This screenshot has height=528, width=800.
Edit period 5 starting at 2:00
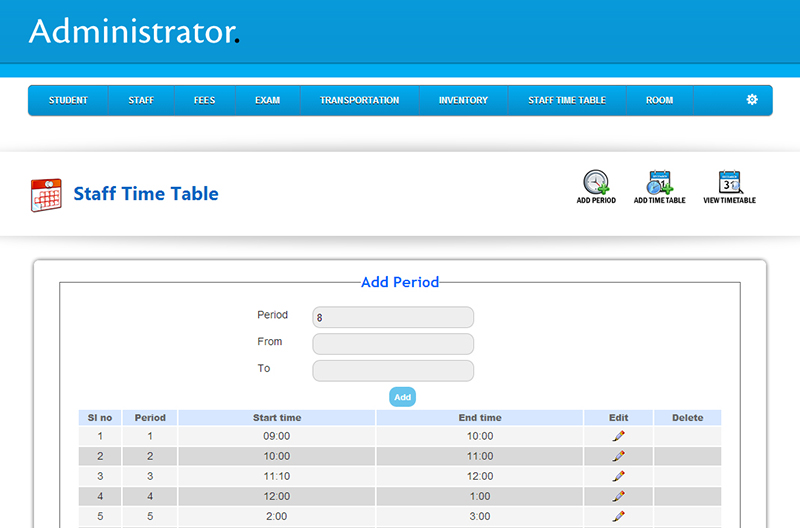tap(618, 516)
